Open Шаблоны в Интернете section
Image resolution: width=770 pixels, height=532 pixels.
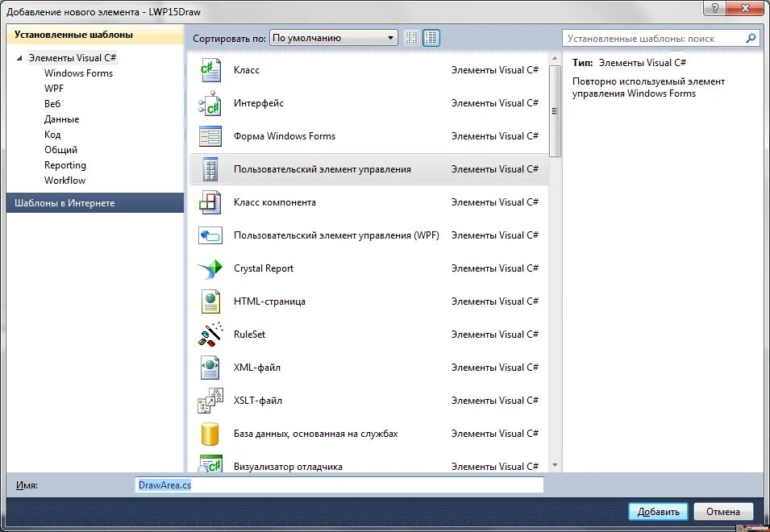point(95,202)
